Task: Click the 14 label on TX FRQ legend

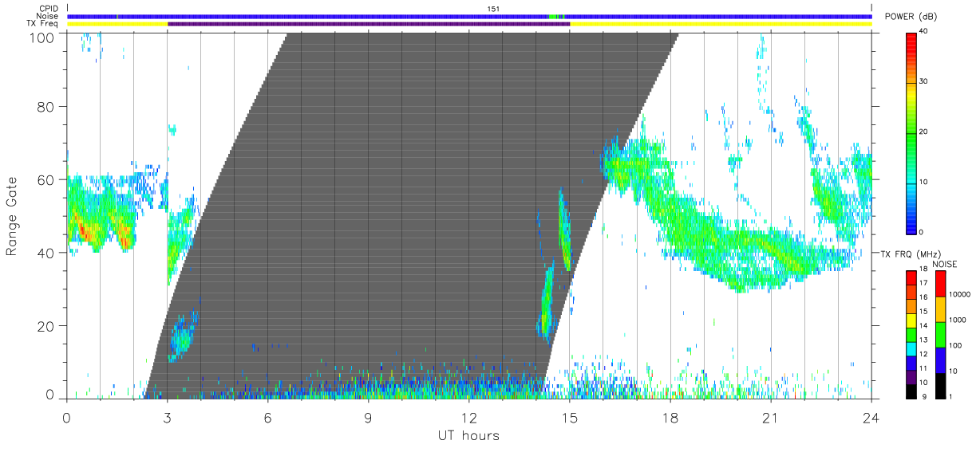Action: [925, 325]
